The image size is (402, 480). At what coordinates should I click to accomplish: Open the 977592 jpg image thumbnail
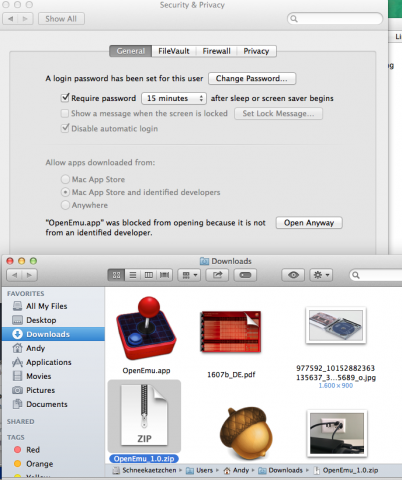(336, 325)
